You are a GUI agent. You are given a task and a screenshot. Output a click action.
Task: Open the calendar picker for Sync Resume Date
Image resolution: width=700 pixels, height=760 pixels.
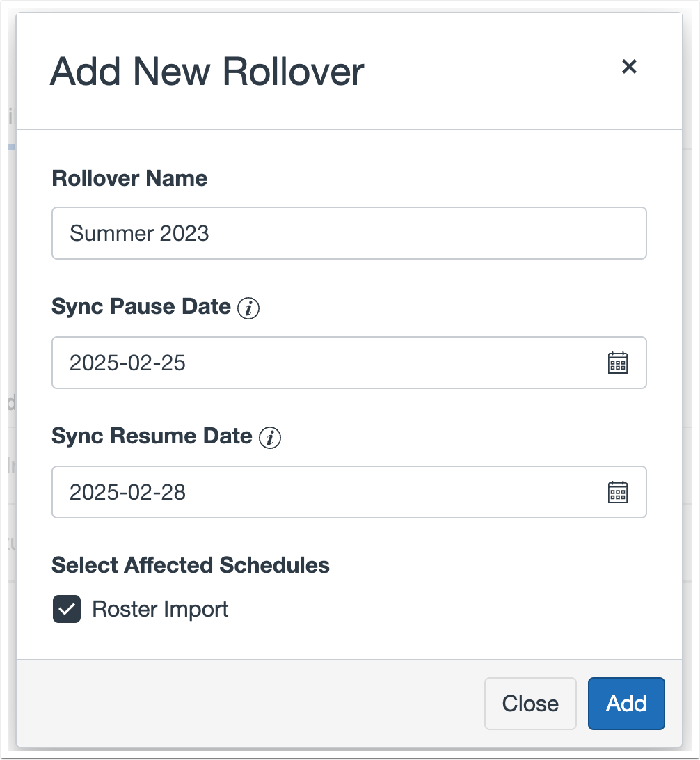618,492
